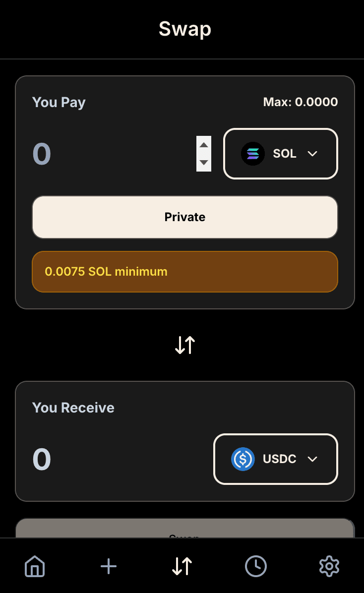The image size is (364, 593).
Task: Click the SOL token logo
Action: 253,154
